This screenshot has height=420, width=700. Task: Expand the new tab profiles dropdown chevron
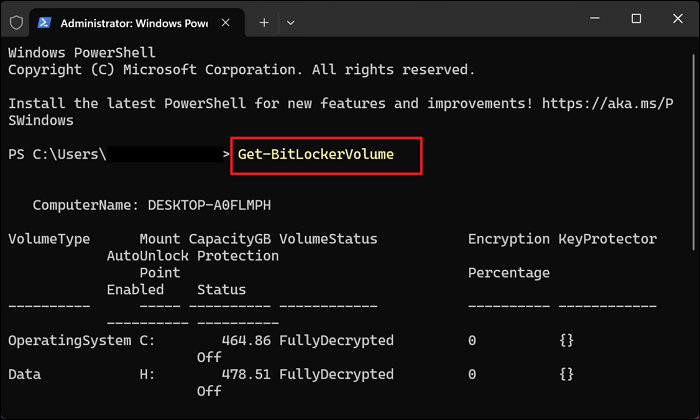(291, 21)
